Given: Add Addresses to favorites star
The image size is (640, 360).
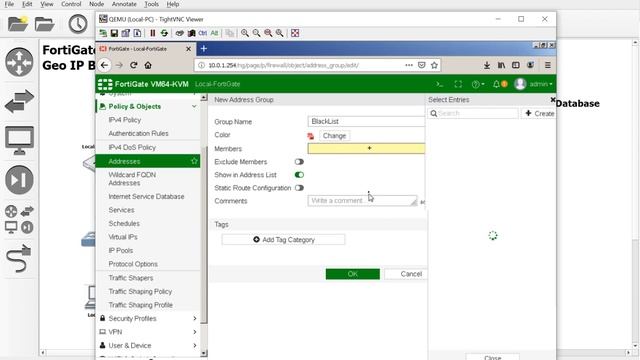Looking at the screenshot, I should (x=194, y=161).
